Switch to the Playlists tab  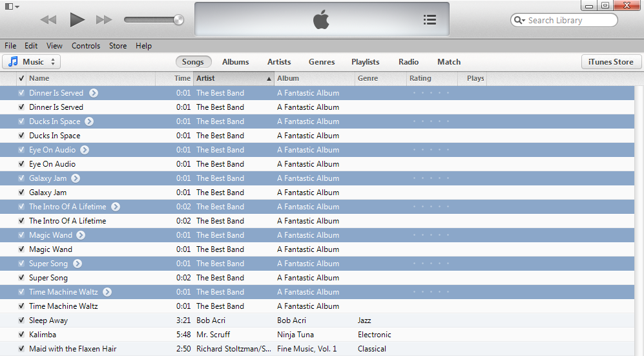365,61
